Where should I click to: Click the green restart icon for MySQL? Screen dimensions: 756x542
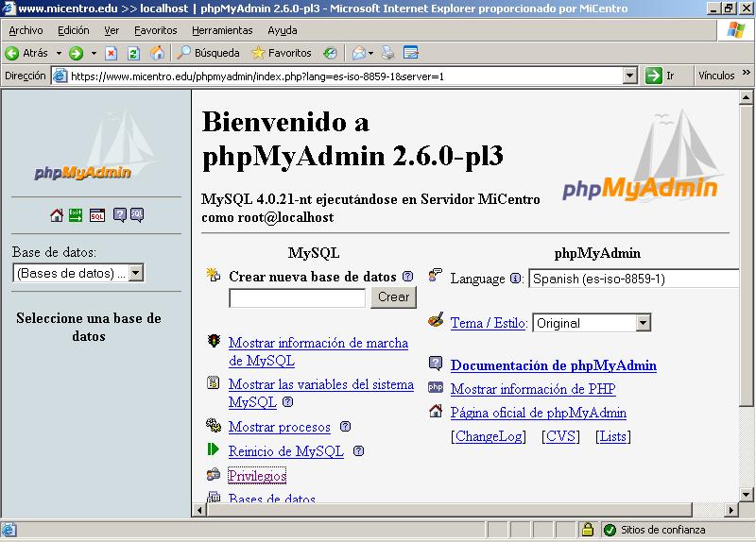click(214, 449)
